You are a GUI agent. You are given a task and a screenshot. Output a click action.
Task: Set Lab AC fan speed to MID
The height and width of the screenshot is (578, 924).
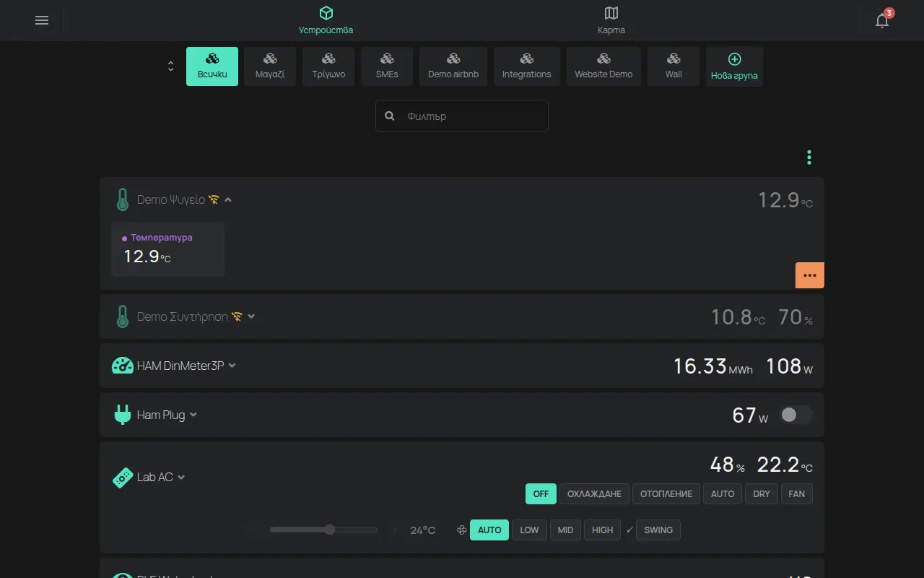[565, 530]
